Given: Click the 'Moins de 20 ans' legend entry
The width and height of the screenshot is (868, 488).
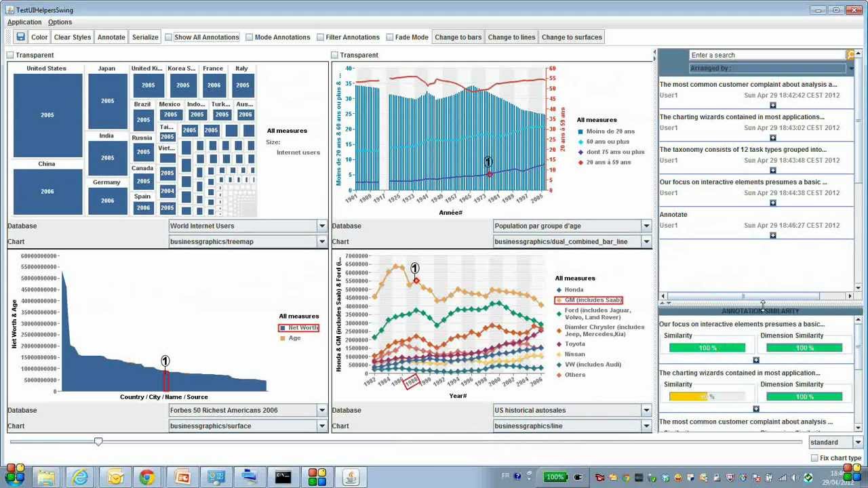Looking at the screenshot, I should [x=607, y=131].
